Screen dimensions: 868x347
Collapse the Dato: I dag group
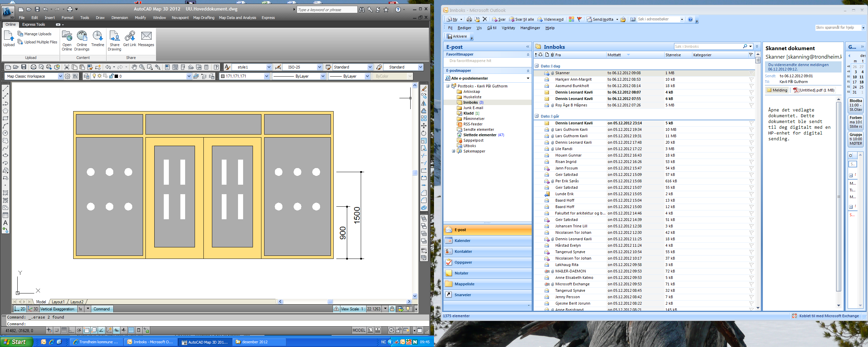point(537,66)
